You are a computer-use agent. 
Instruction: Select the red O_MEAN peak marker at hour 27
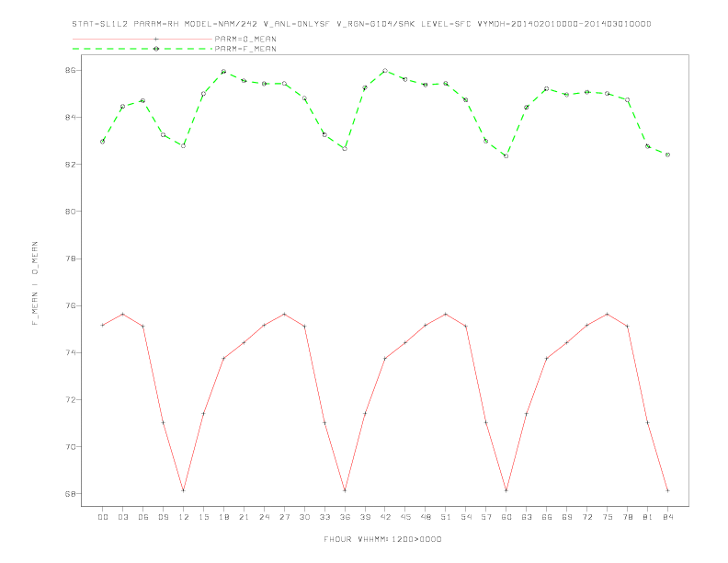pyautogui.click(x=284, y=314)
